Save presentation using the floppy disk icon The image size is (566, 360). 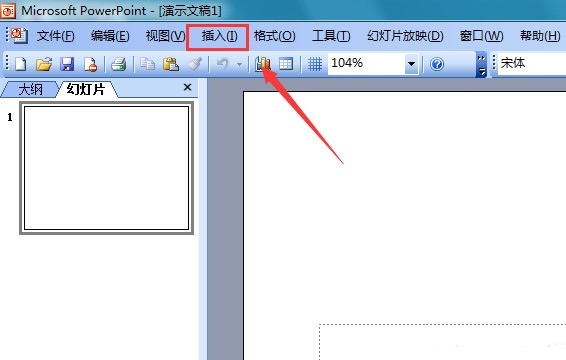point(68,64)
